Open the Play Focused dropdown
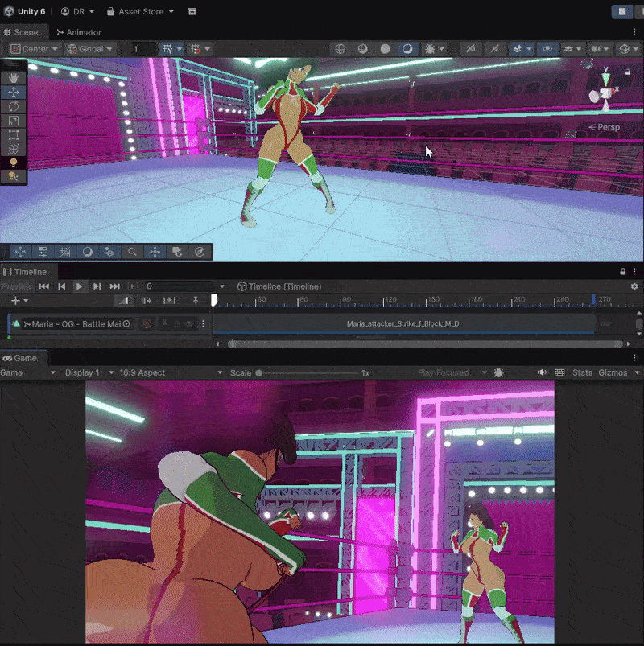The height and width of the screenshot is (646, 644). tap(452, 372)
